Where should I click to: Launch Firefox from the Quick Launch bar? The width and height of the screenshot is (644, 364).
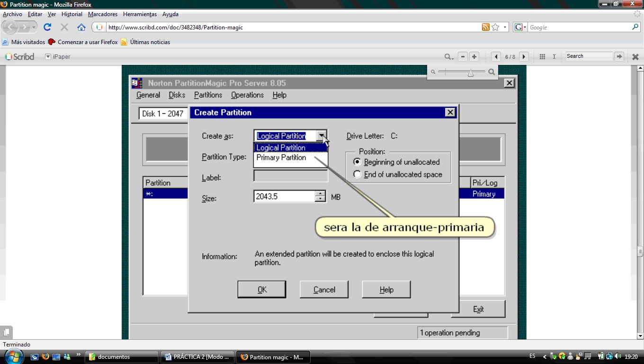coord(46,356)
